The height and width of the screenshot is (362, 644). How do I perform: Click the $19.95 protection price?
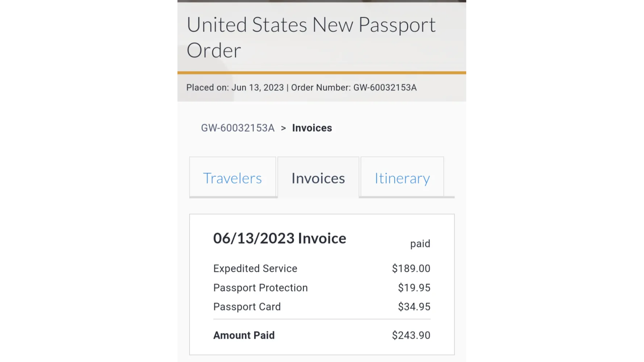[x=414, y=288]
